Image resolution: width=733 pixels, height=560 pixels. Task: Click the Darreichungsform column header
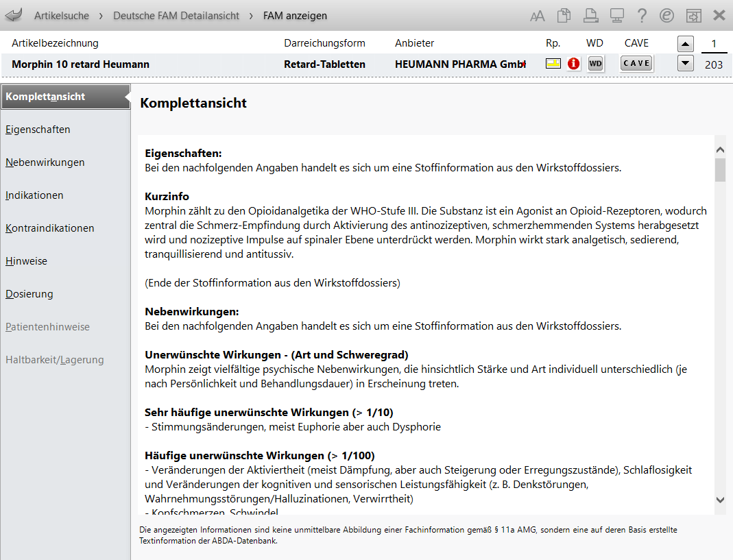click(x=324, y=43)
